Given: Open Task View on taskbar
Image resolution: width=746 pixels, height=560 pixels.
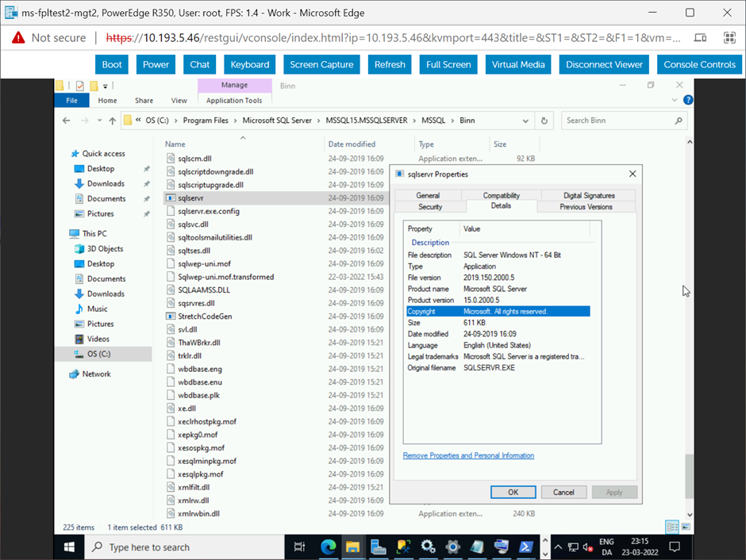Looking at the screenshot, I should tap(299, 547).
